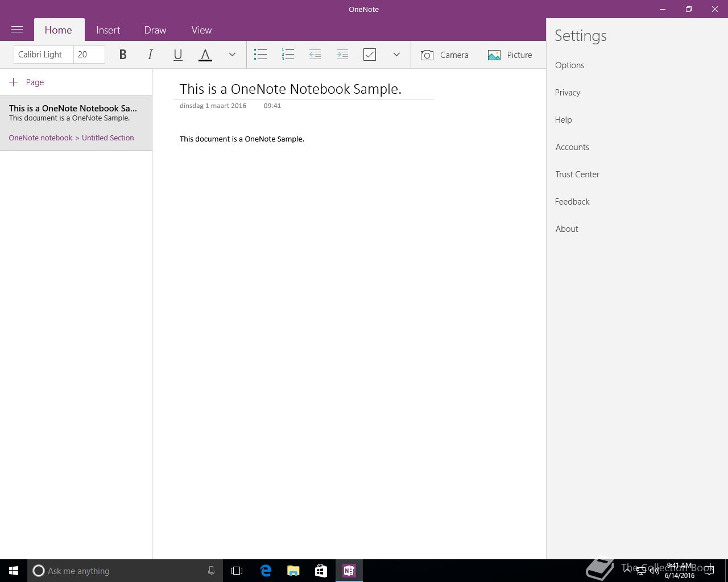
Task: Open the Action Center notifications icon
Action: [709, 571]
